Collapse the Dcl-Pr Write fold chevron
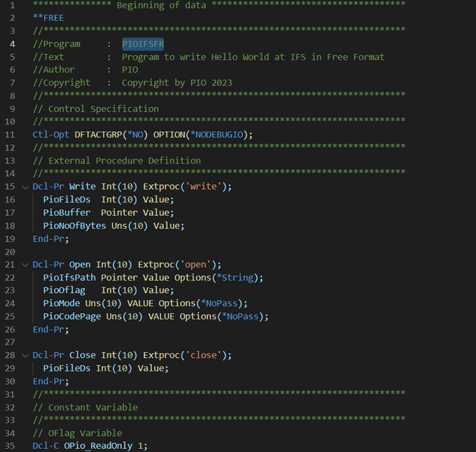Screen dimensions: 476x452 [x=25, y=187]
